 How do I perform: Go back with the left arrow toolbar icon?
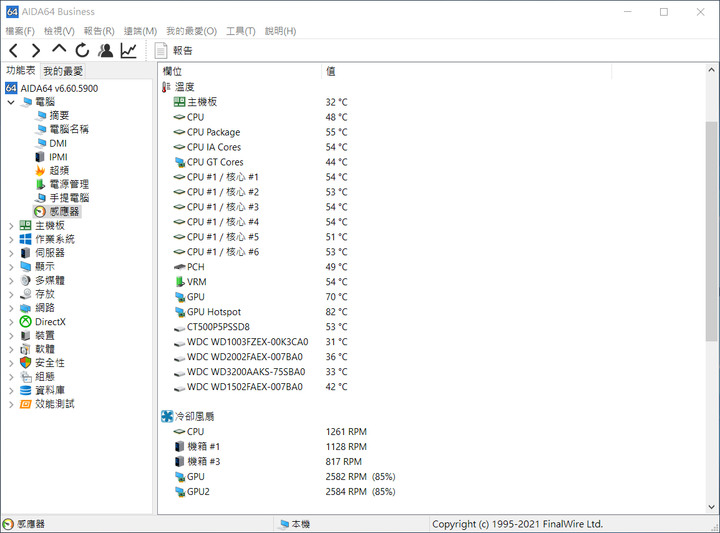14,50
